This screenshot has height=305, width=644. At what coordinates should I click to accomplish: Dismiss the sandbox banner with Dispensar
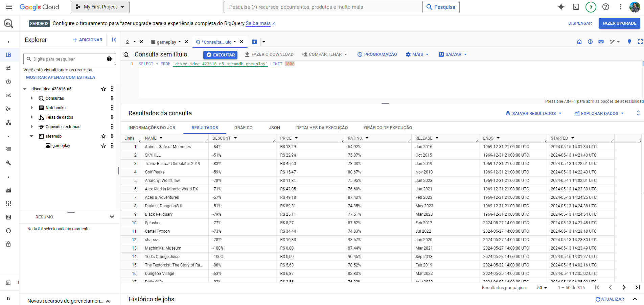tap(580, 23)
